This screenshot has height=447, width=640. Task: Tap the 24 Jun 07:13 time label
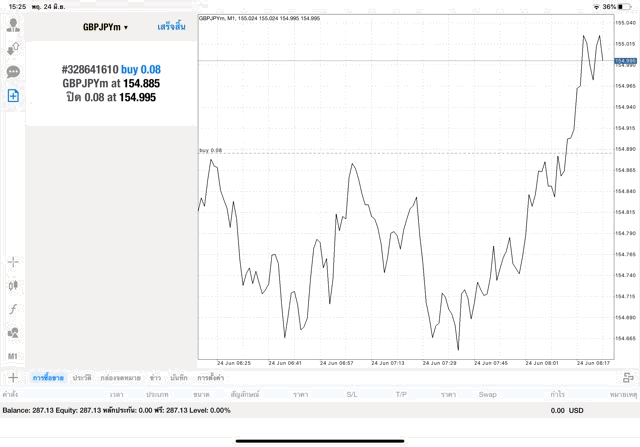[388, 363]
